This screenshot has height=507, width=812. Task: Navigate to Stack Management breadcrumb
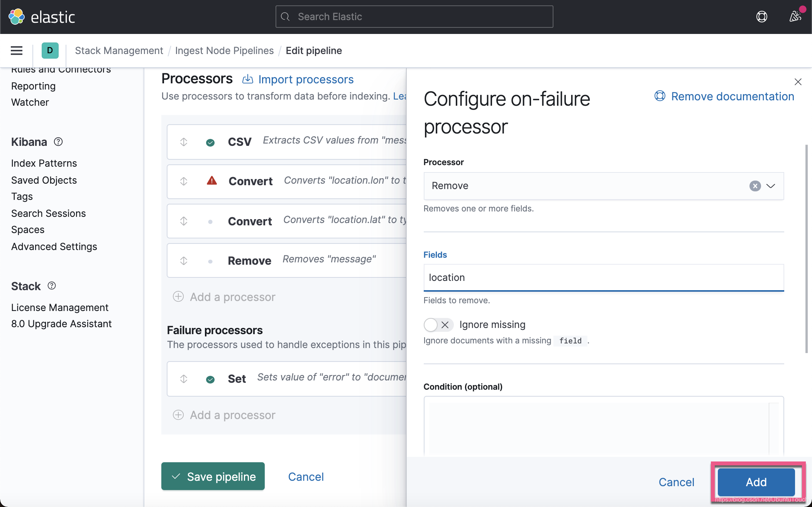[119, 51]
